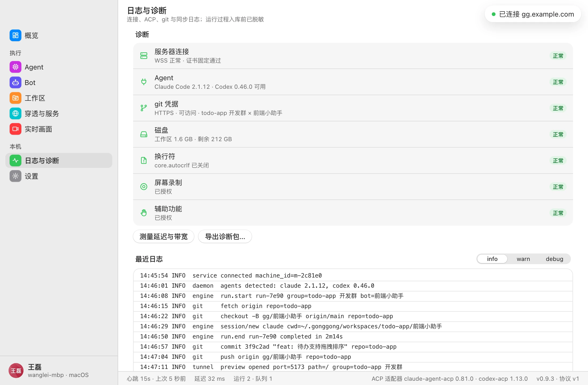Image resolution: width=588 pixels, height=385 pixels.
Task: Click the 正常 badge for 磁盘
Action: click(558, 134)
